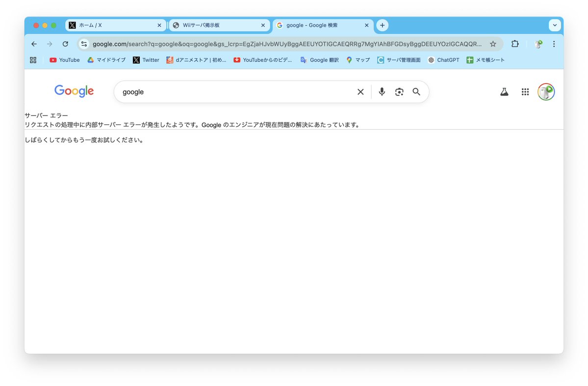Open a new tab with the plus button

coord(382,25)
